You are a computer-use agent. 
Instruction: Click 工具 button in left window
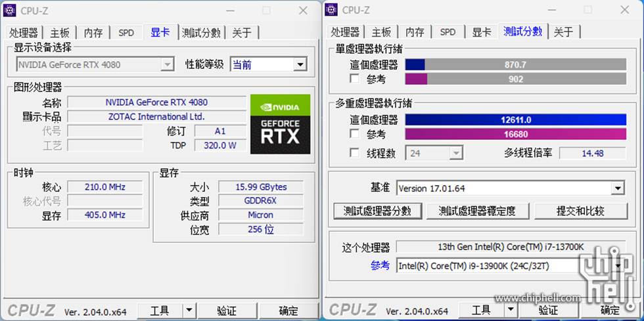[159, 310]
